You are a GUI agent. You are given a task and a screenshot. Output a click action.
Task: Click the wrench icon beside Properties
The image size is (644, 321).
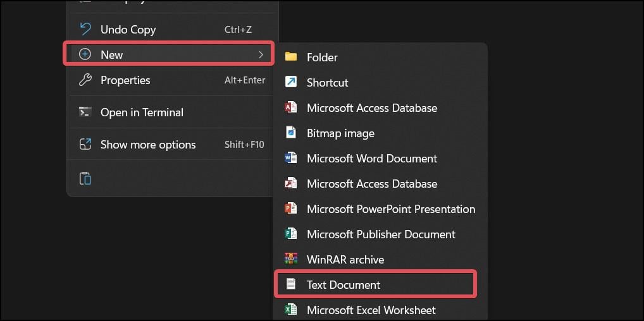click(85, 80)
